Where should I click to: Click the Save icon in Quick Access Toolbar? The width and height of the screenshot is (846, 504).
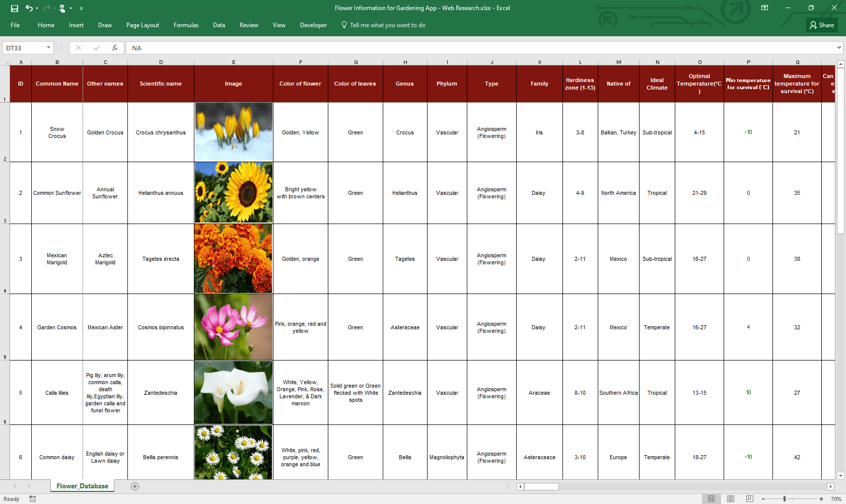[15, 8]
